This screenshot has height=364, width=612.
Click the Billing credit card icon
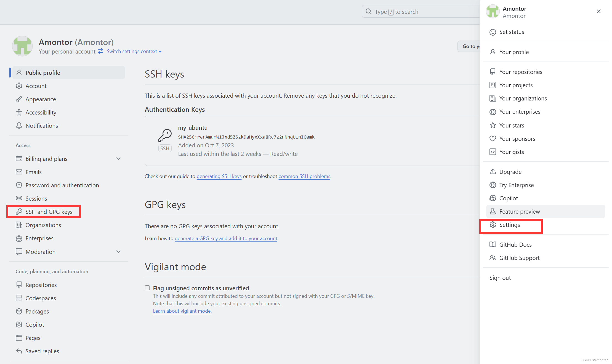pyautogui.click(x=19, y=159)
